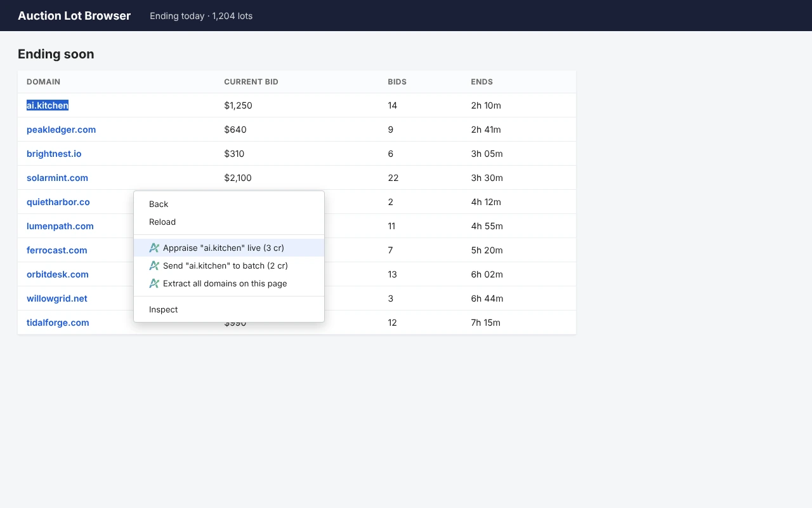Click the icon beside Appraise "ai.kitchen" live
Image resolution: width=812 pixels, height=508 pixels.
(x=154, y=248)
